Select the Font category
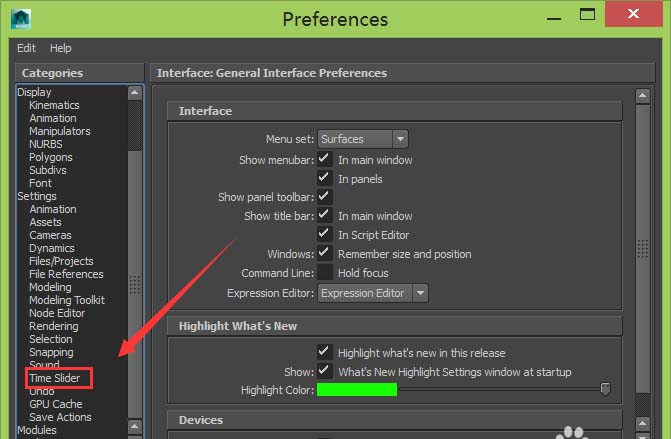671x439 pixels. [41, 183]
